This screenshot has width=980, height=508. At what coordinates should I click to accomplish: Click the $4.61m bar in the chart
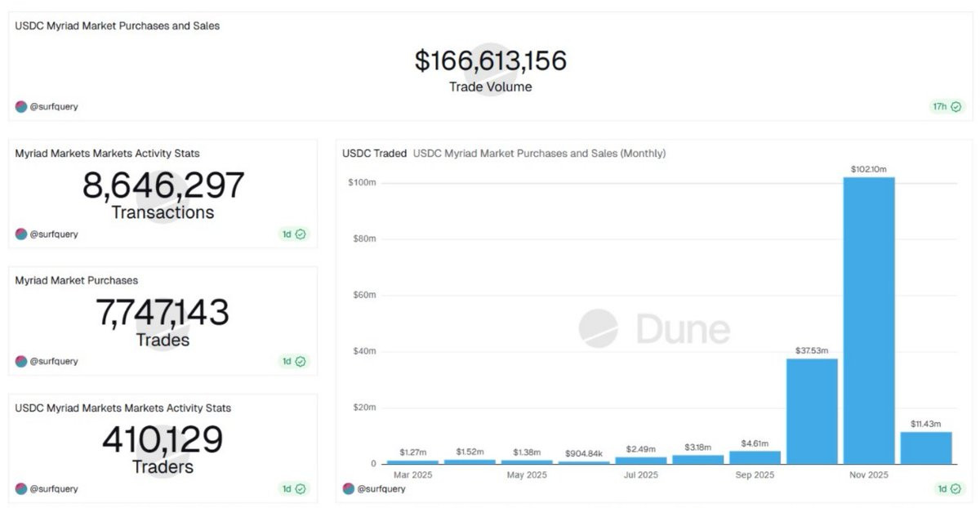[755, 457]
